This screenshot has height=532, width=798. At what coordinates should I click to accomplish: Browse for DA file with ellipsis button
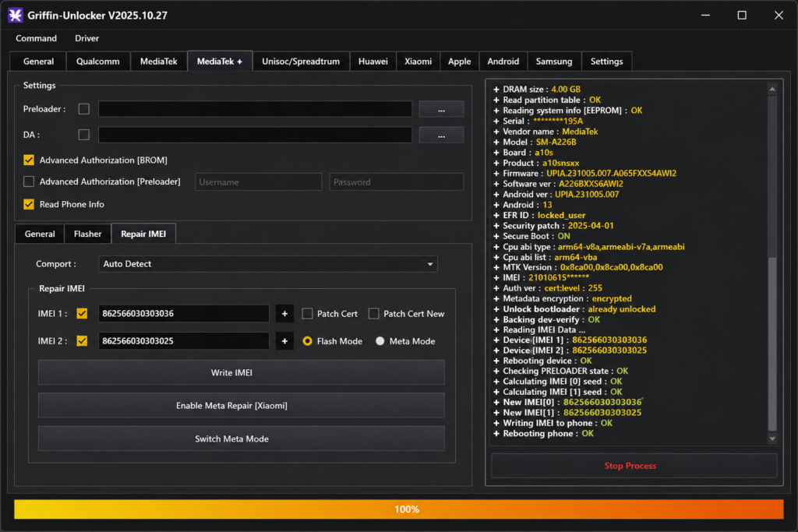[x=441, y=136]
